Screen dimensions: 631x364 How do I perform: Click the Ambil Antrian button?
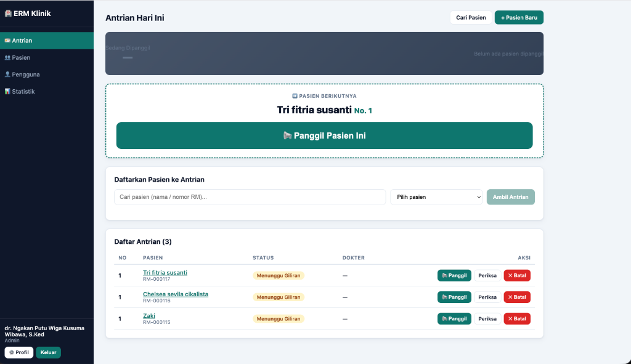(511, 197)
